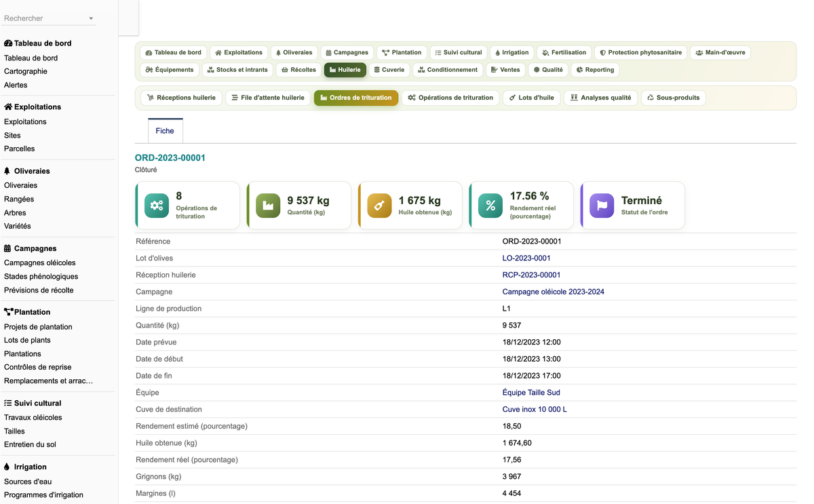Screen dimensions: 814x504
Task: Click the flag icon on Statut de l'ordre card
Action: click(x=602, y=206)
